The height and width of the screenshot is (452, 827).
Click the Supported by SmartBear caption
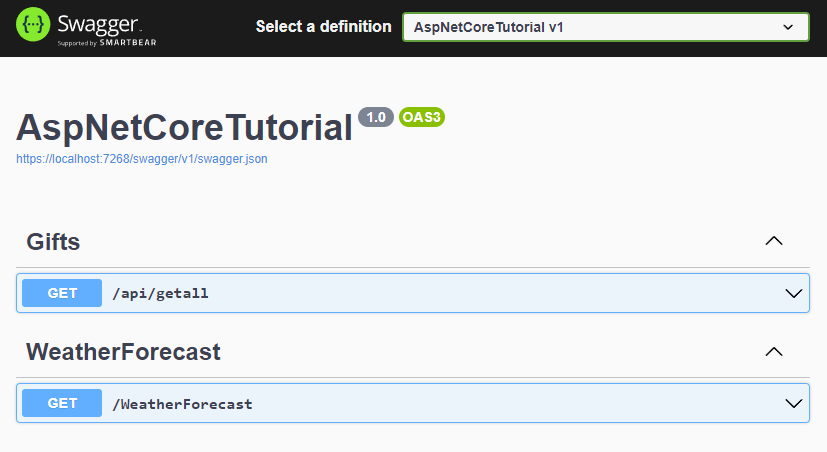(x=106, y=43)
